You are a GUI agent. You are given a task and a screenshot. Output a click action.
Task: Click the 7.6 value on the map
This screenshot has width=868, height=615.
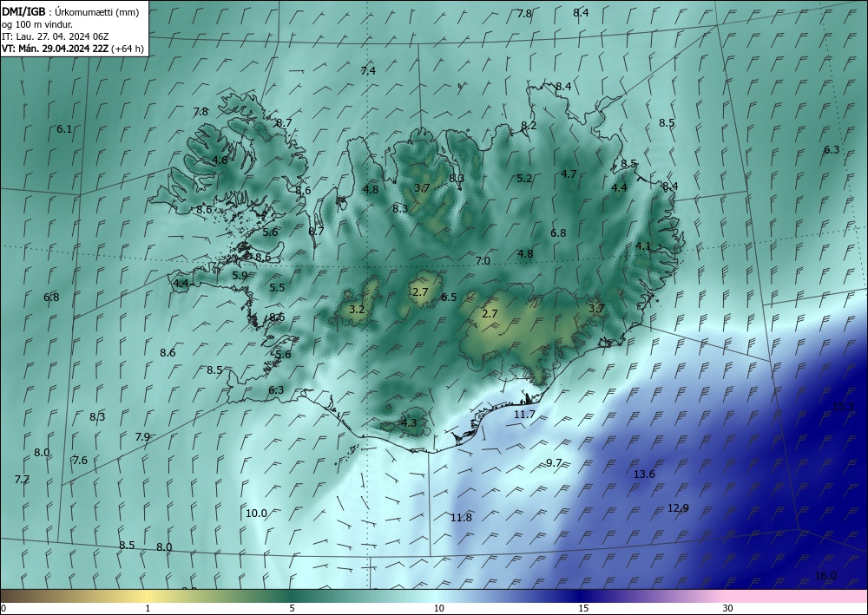click(x=80, y=460)
